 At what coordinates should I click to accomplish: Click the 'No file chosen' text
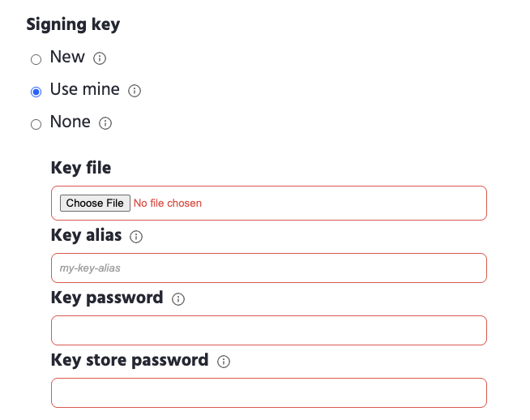[168, 203]
